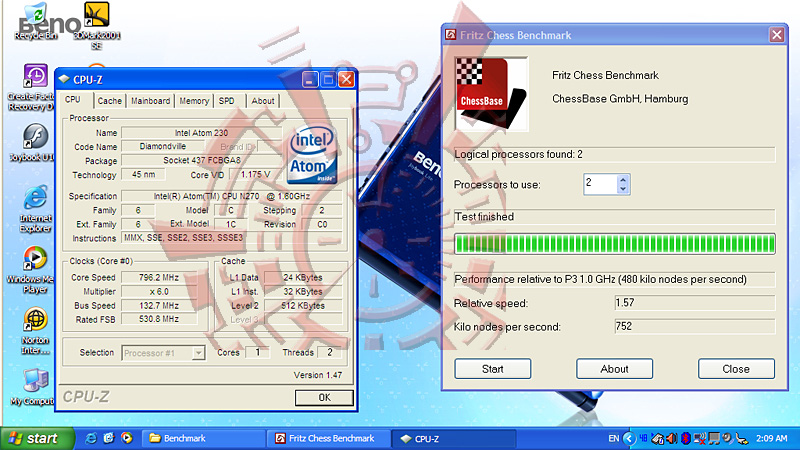The height and width of the screenshot is (450, 800).
Task: Click the keyboard utility tray icon
Action: (x=658, y=438)
